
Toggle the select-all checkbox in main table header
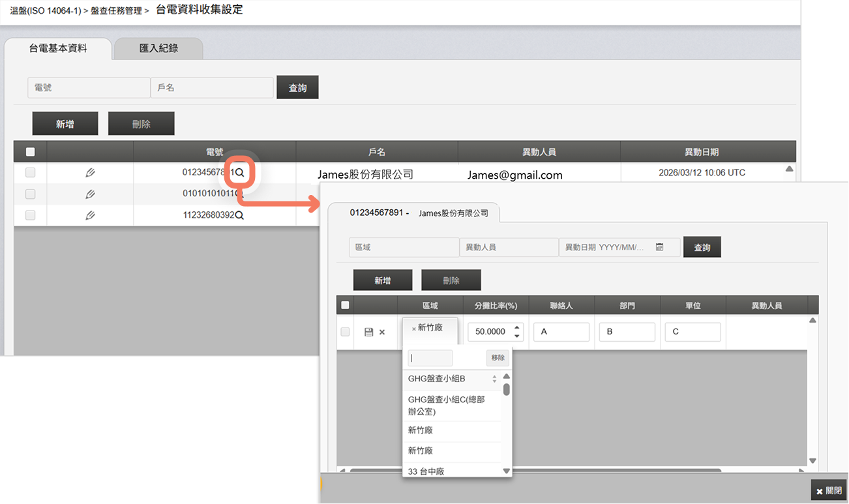(30, 152)
